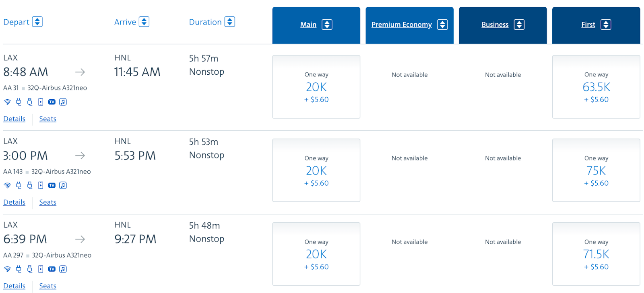Image resolution: width=644 pixels, height=293 pixels.
Task: Click USB power icon for AA 143
Action: (30, 185)
